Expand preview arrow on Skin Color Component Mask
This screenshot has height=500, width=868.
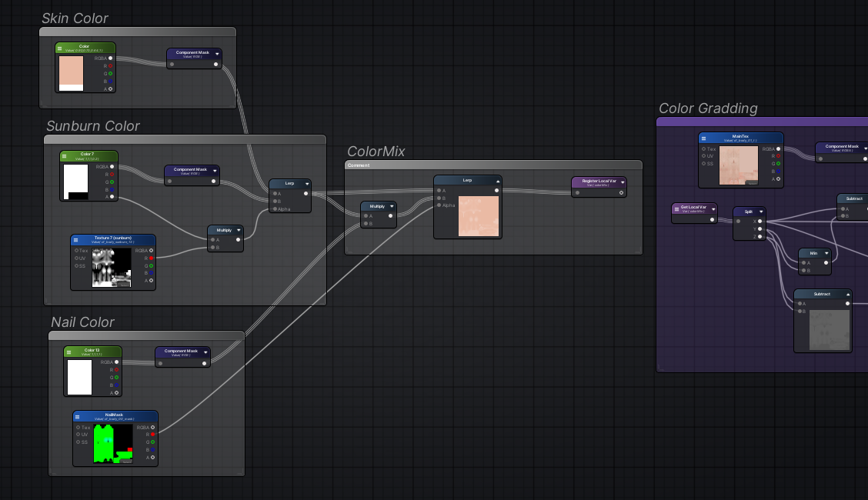tap(217, 54)
